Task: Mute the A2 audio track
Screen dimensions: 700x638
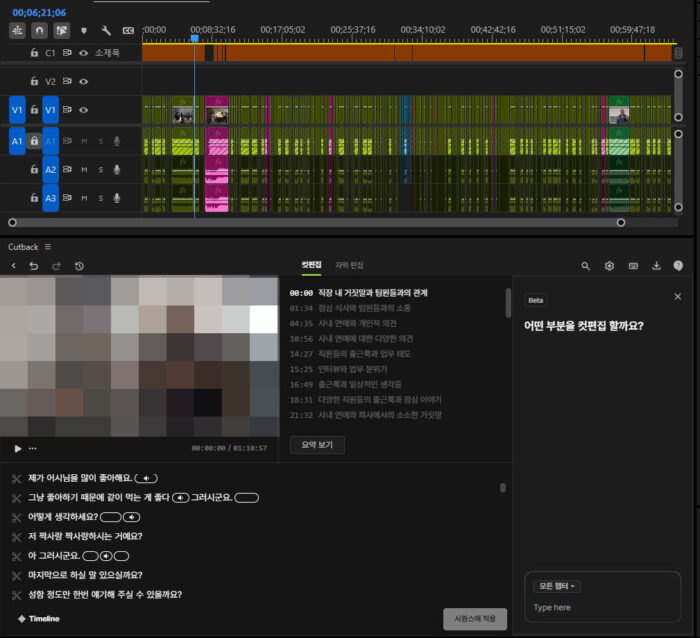Action: 84,170
